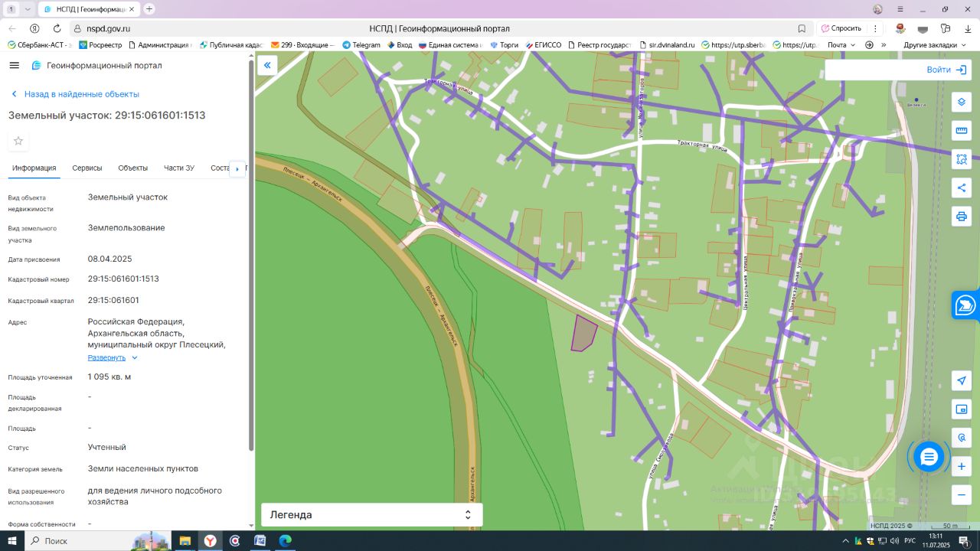Click the share map icon
Image resolution: width=980 pixels, height=551 pixels.
tap(962, 187)
